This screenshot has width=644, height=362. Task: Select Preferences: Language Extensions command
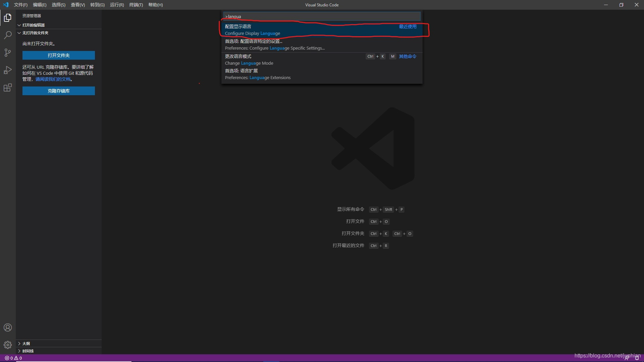click(x=322, y=74)
